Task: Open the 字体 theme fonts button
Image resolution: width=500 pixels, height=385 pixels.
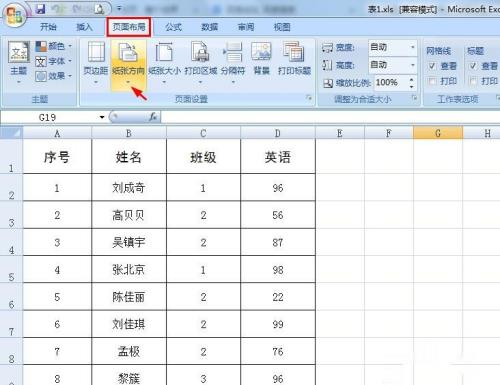Action: click(53, 61)
